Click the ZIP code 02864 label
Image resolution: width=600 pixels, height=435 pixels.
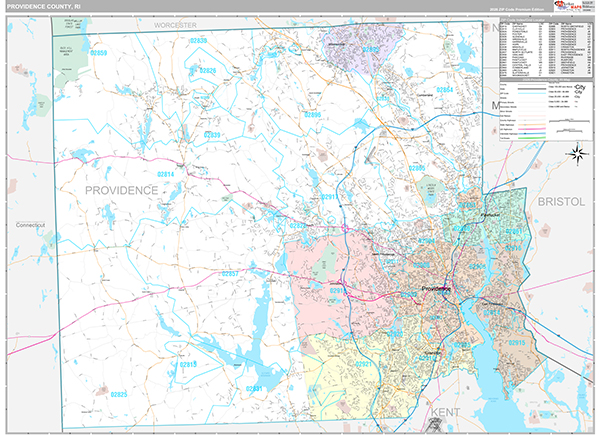tap(444, 91)
